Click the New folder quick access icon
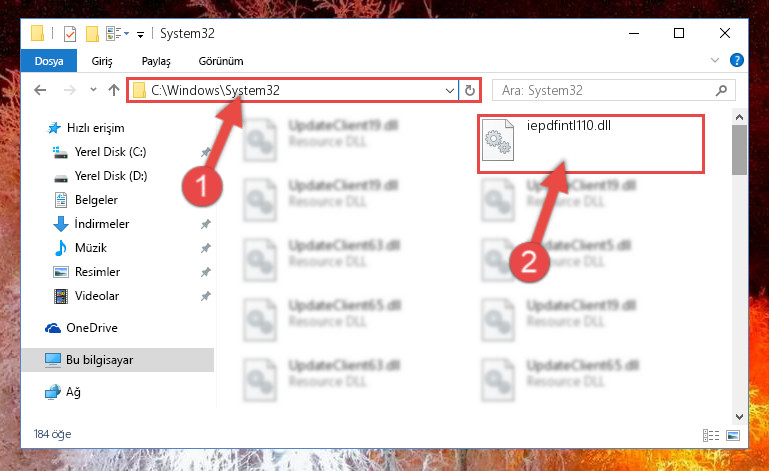This screenshot has width=769, height=471. tap(92, 34)
